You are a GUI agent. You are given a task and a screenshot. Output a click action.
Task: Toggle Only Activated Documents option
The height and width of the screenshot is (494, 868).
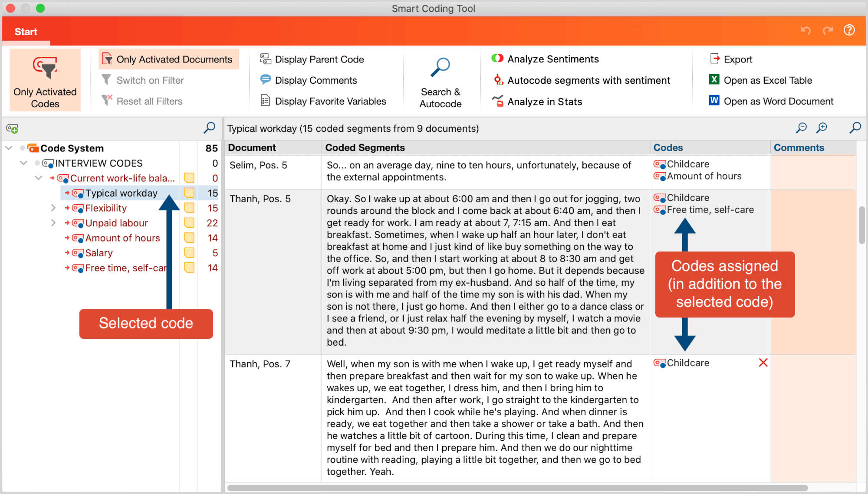pyautogui.click(x=169, y=59)
